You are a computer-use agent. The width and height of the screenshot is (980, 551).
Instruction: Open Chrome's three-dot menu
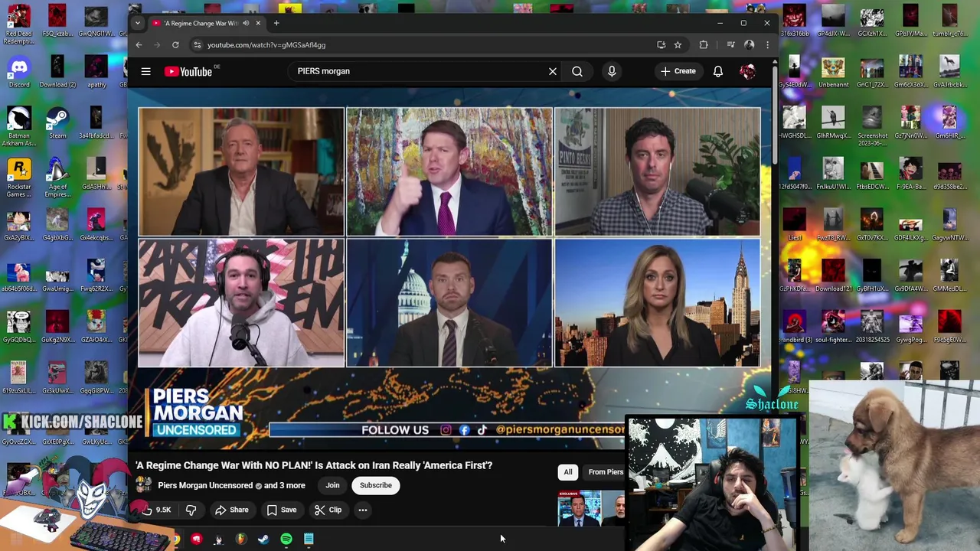tap(767, 45)
